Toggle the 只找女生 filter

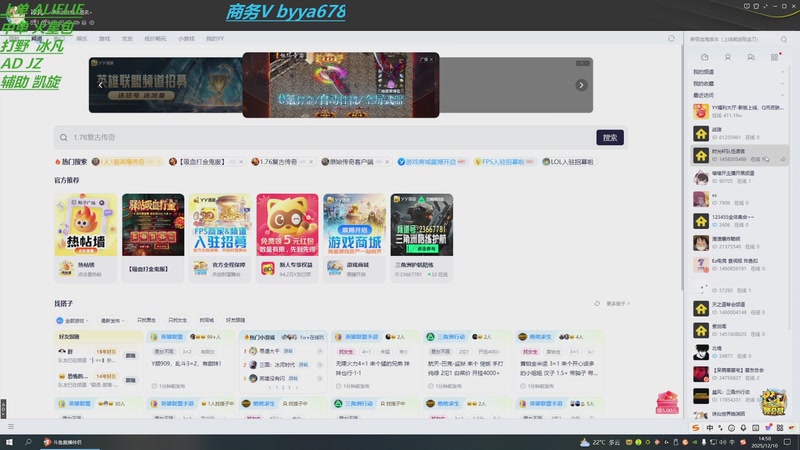pyautogui.click(x=178, y=320)
